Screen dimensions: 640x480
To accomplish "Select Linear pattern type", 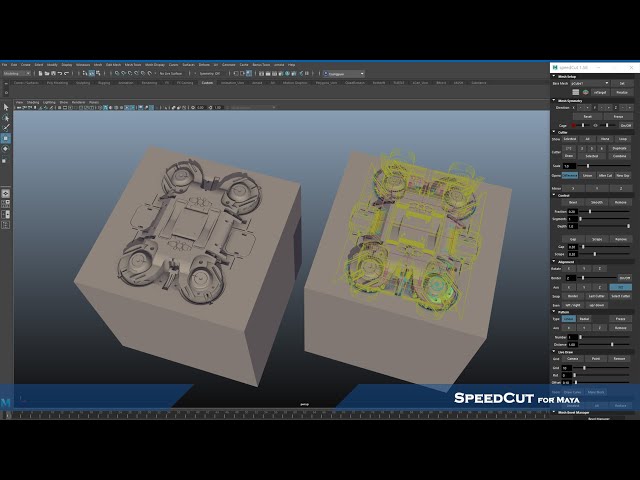I will 569,319.
